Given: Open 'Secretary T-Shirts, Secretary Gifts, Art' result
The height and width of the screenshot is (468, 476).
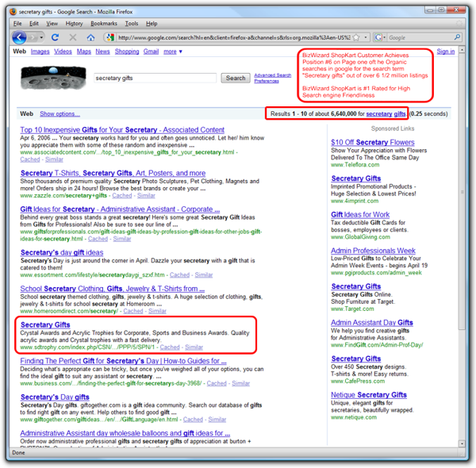Looking at the screenshot, I should click(x=113, y=173).
